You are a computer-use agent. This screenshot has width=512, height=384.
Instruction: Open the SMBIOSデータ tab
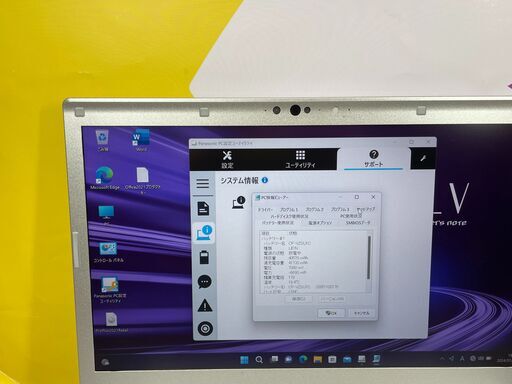(358, 222)
